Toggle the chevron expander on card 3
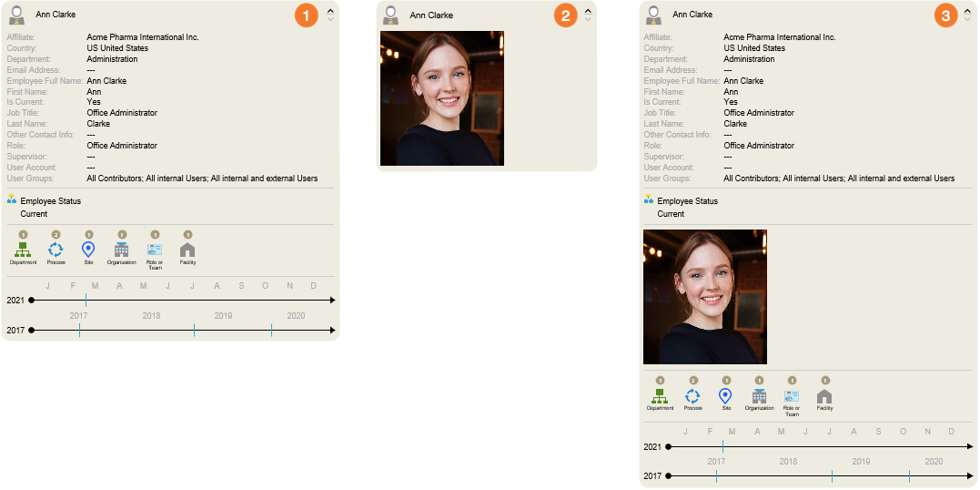The width and height of the screenshot is (980, 490). [967, 15]
